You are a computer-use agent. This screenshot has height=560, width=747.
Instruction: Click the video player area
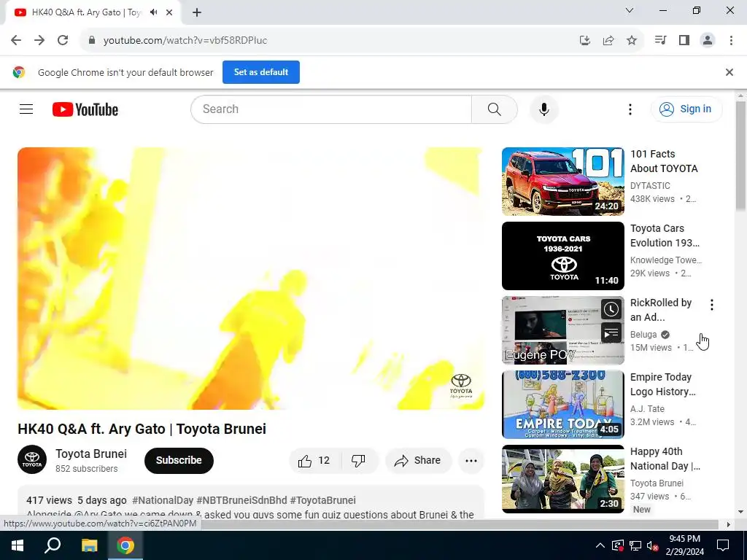pos(251,279)
